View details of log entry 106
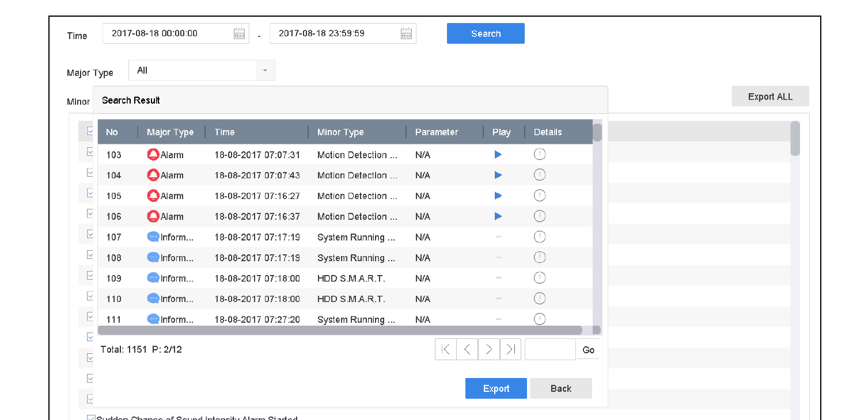 tap(540, 216)
